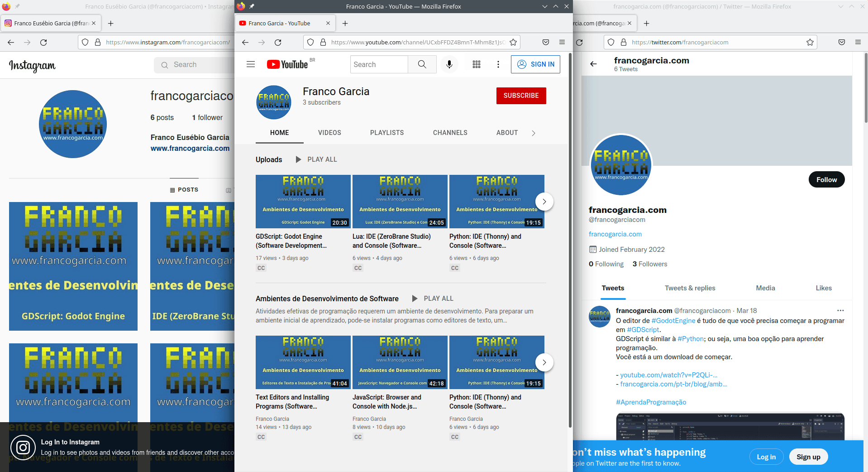868x472 pixels.
Task: Open YouTube site security lock icon
Action: point(323,42)
